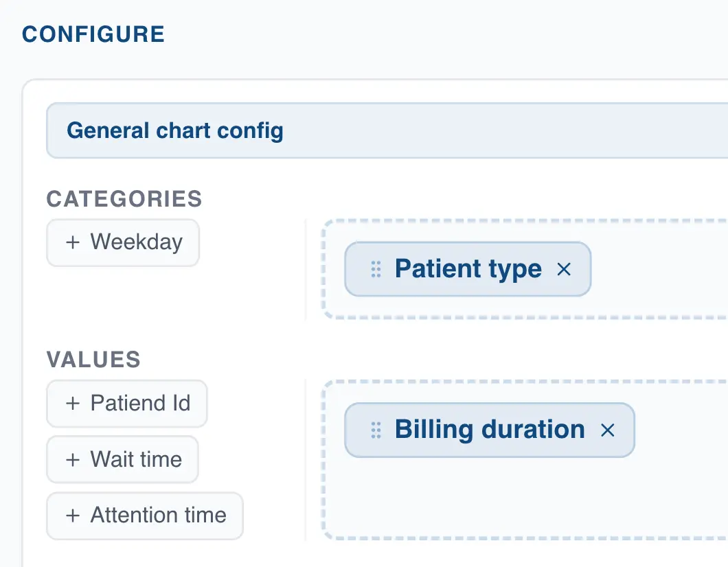This screenshot has width=728, height=567.
Task: Collapse the CATEGORIES section
Action: [124, 199]
